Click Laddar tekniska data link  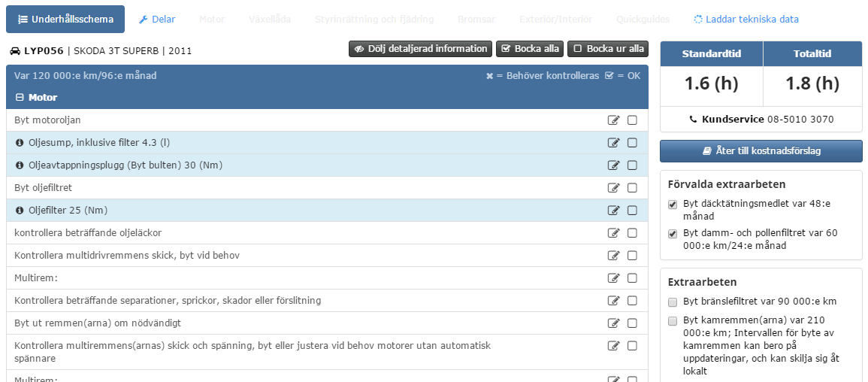click(746, 20)
